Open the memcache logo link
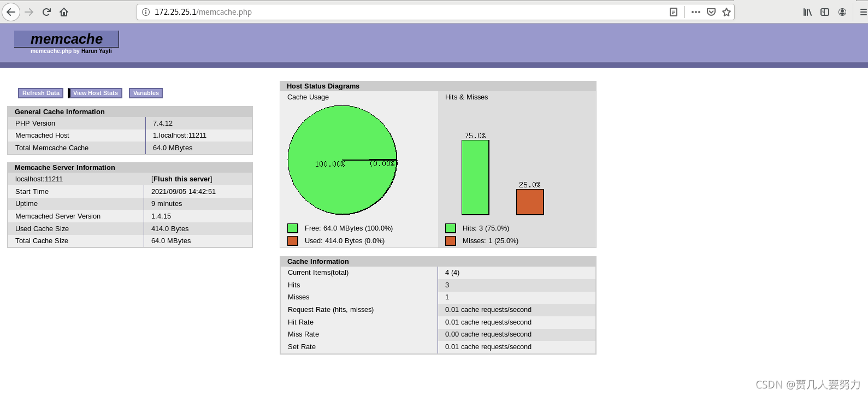 (x=67, y=39)
